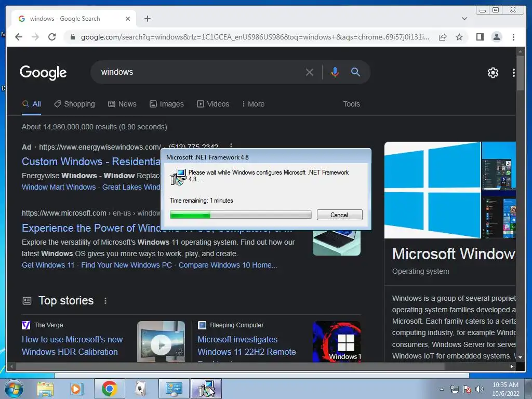Start voice search with microphone

[335, 72]
